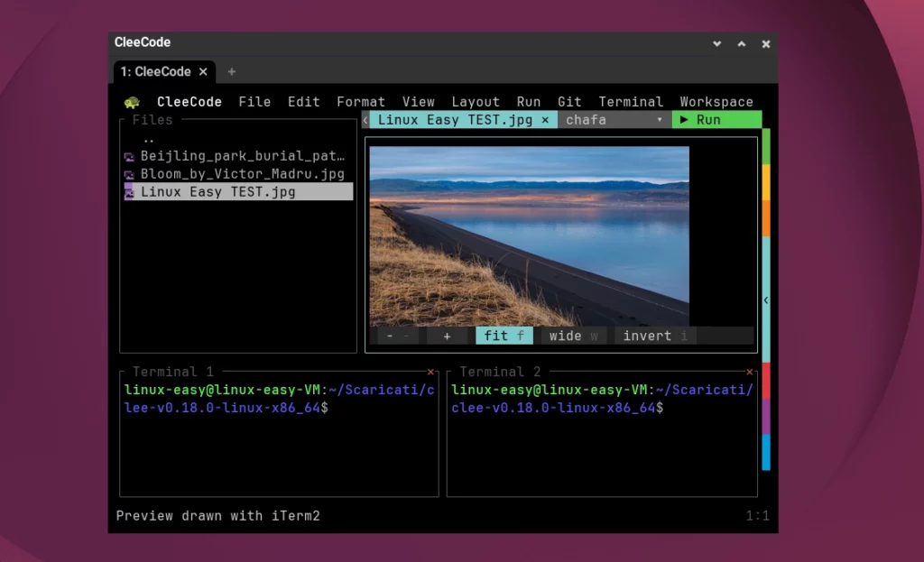
Task: Click the image icon beside Bloom_by_Victor_Madru.jpg
Action: pyautogui.click(x=129, y=174)
